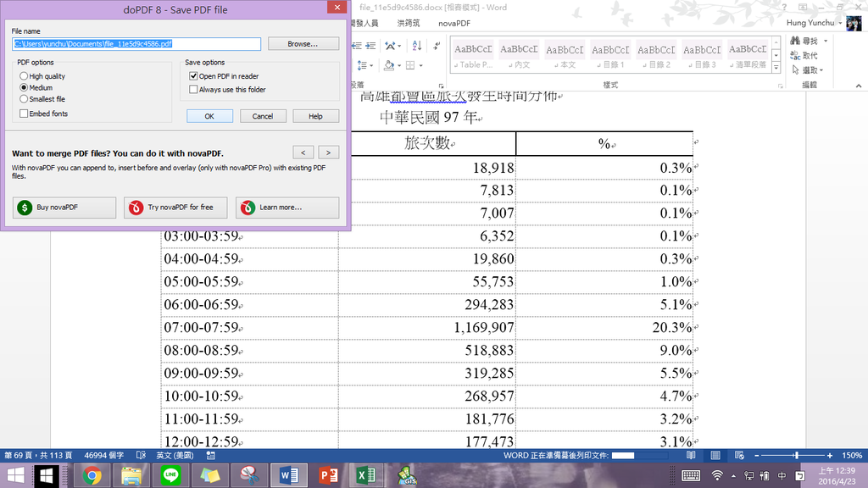Image resolution: width=868 pixels, height=488 pixels.
Task: Open LINE from the taskbar
Action: tap(170, 474)
